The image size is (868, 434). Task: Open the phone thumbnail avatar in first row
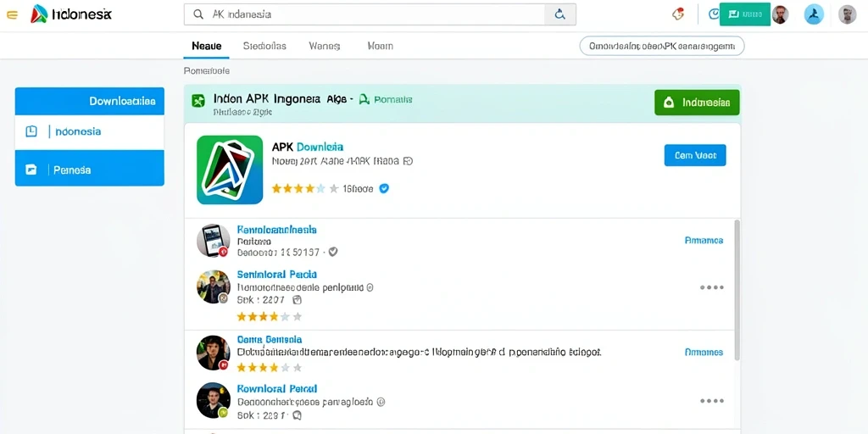point(214,241)
